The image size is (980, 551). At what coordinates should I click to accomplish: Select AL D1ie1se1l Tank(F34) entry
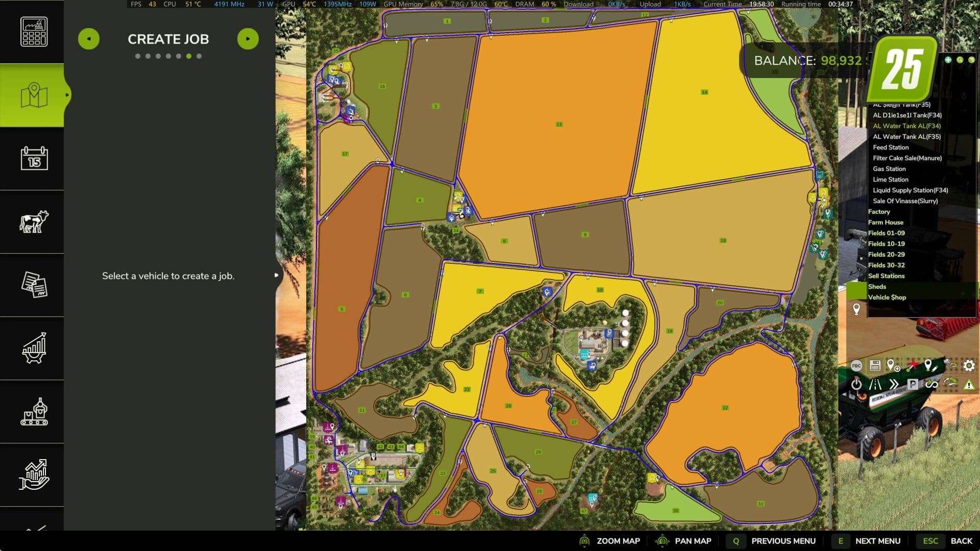coord(907,115)
